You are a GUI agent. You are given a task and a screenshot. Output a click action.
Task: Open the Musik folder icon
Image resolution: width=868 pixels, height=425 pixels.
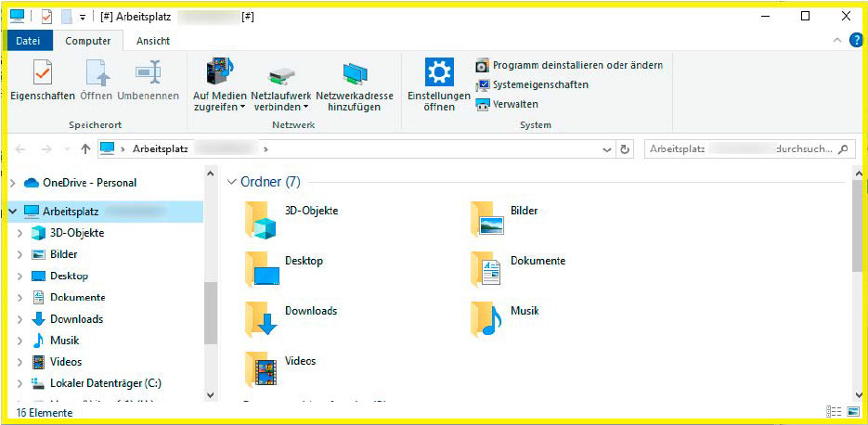point(486,317)
